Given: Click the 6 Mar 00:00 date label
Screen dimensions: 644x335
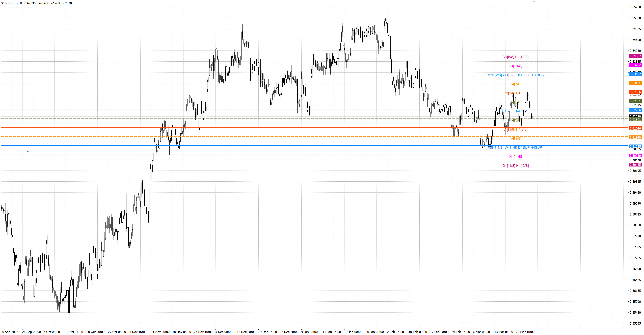Looking at the screenshot, I should click(x=481, y=332).
